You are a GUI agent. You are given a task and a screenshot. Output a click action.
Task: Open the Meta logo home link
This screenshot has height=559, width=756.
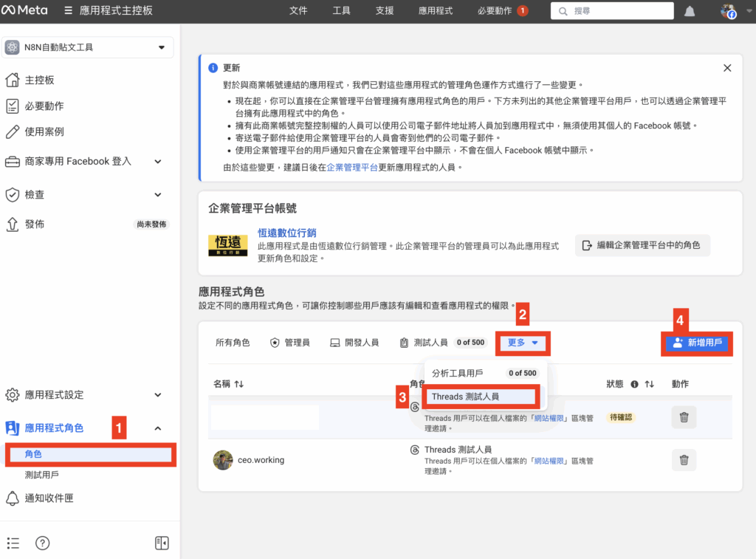pyautogui.click(x=24, y=10)
